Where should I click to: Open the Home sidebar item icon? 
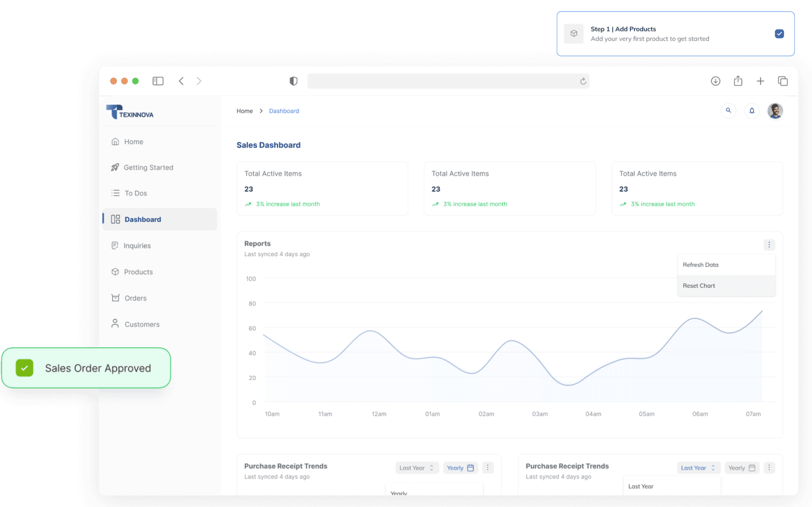(115, 142)
